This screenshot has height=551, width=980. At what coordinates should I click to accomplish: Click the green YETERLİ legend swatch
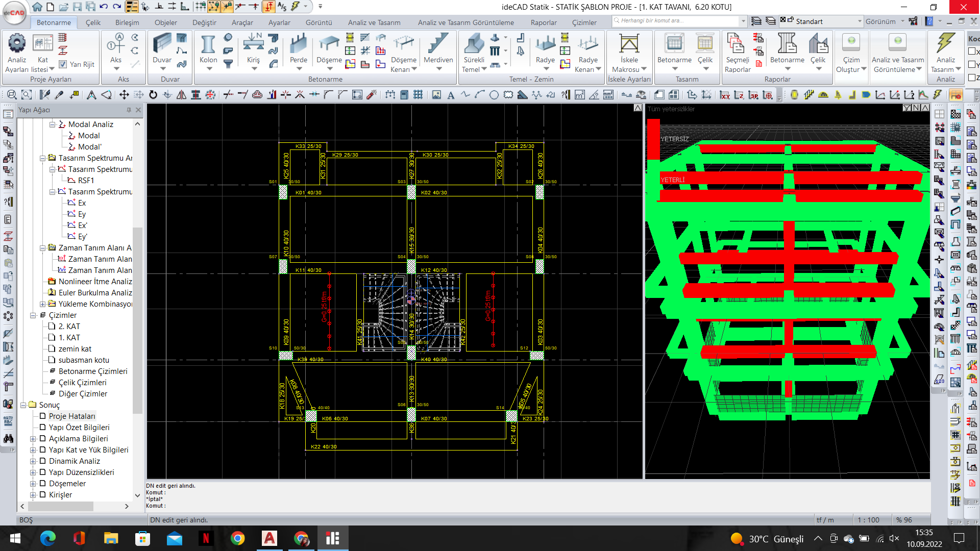[653, 180]
